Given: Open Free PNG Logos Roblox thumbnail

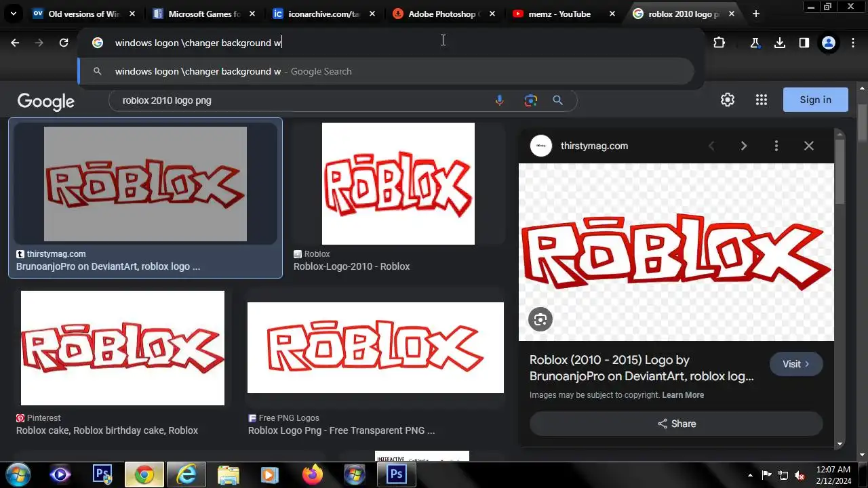Looking at the screenshot, I should [x=376, y=348].
